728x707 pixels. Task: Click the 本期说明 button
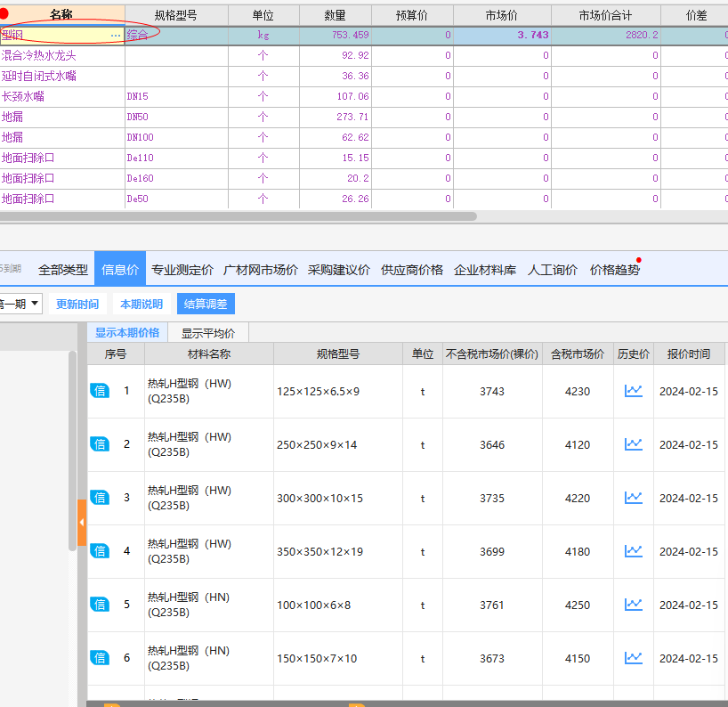[x=142, y=304]
